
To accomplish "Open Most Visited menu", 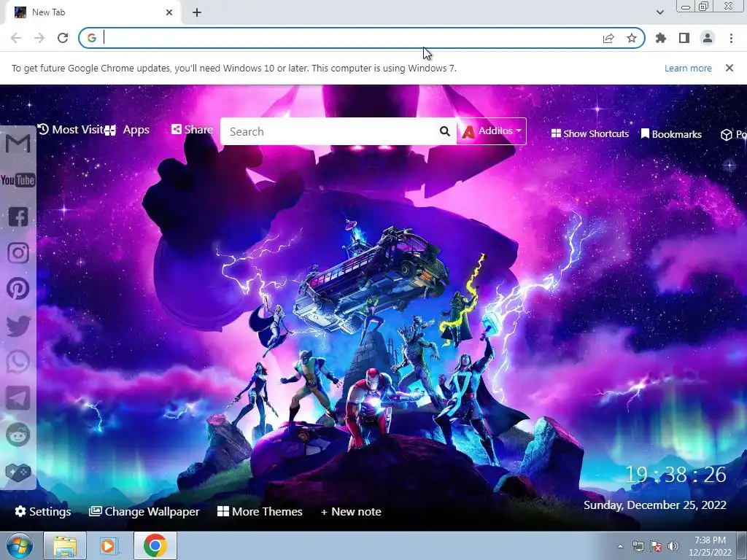I will click(x=70, y=130).
